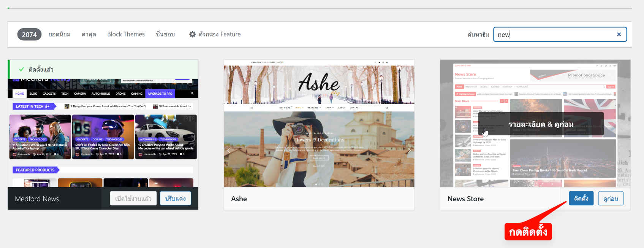Switch to the ล่าสุด (Latest) tab
This screenshot has width=644, height=248.
pyautogui.click(x=89, y=34)
